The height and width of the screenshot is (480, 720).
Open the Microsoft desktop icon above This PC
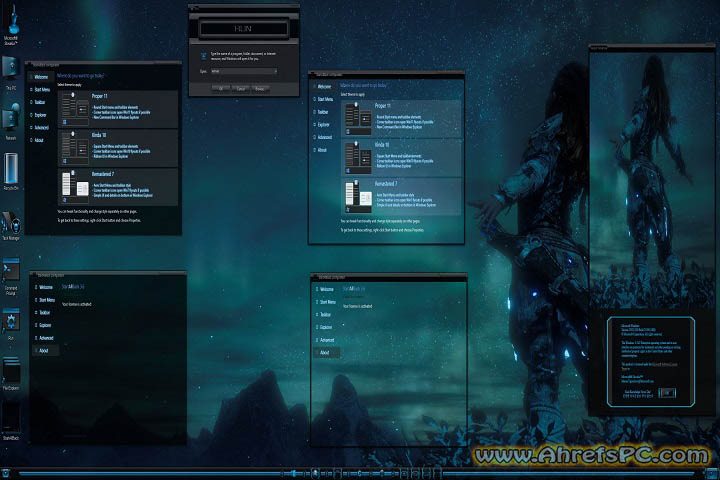point(11,24)
